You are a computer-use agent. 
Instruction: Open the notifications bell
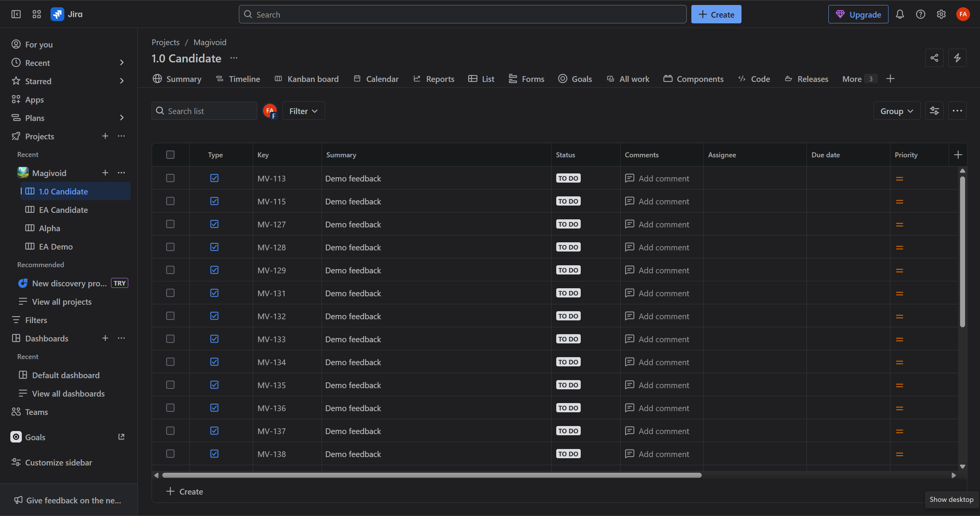click(x=900, y=14)
